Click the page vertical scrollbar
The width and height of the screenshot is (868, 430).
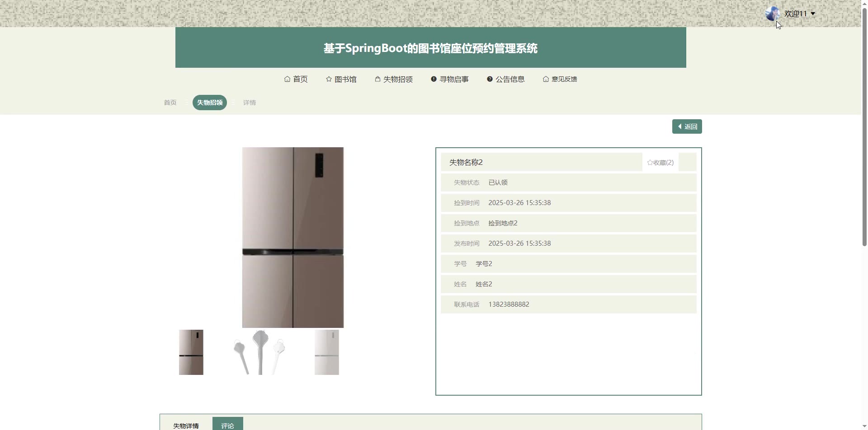click(x=864, y=126)
